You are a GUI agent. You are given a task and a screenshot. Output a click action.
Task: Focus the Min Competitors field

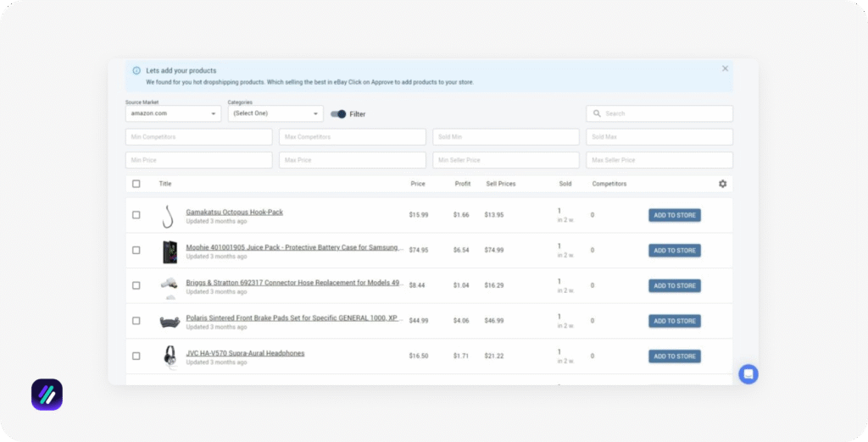coord(199,137)
